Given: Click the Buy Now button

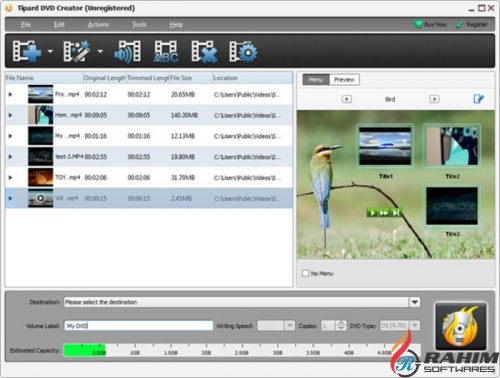Looking at the screenshot, I should [430, 24].
